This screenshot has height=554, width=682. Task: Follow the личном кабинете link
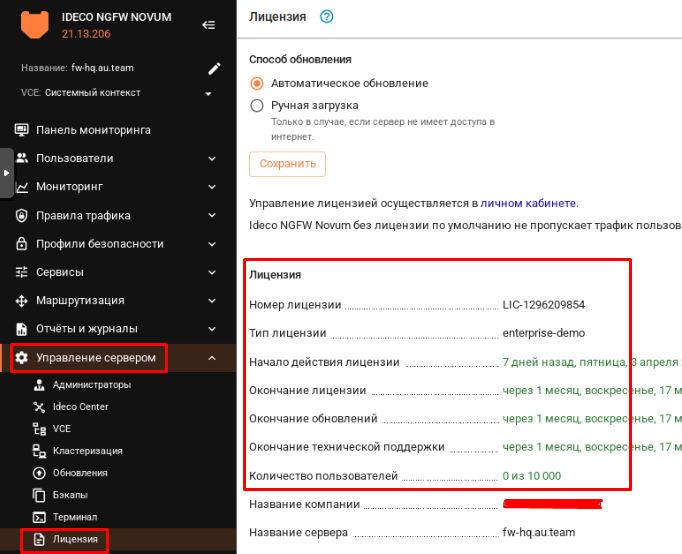(529, 203)
